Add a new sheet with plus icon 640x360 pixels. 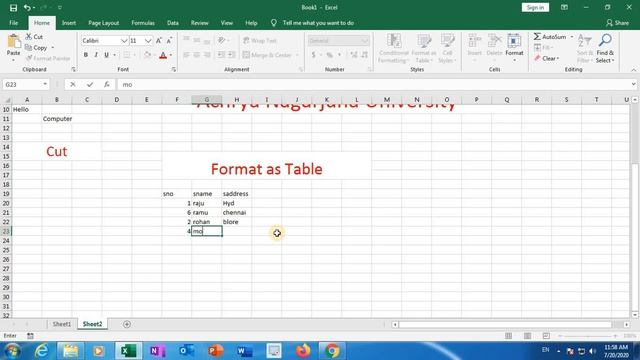coord(127,324)
